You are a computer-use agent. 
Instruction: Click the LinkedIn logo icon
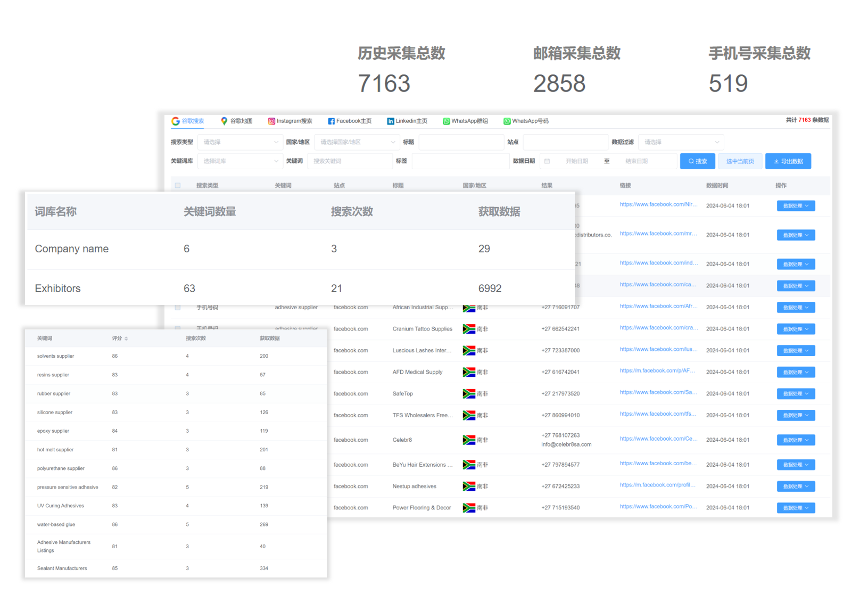coord(391,121)
